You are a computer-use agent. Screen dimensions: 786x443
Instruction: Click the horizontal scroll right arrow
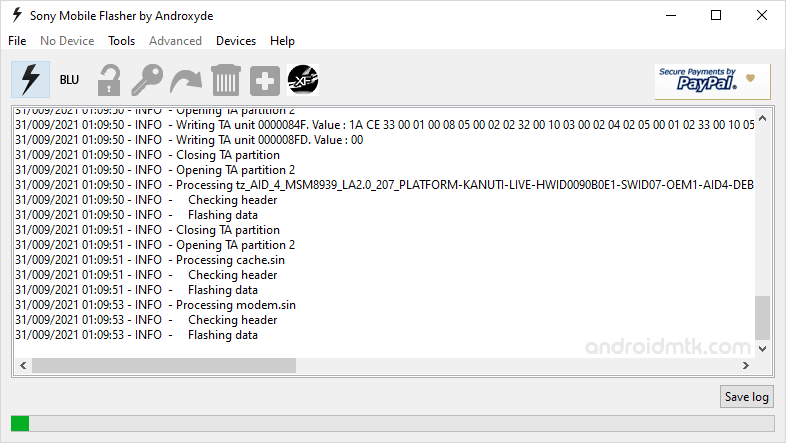click(x=746, y=365)
